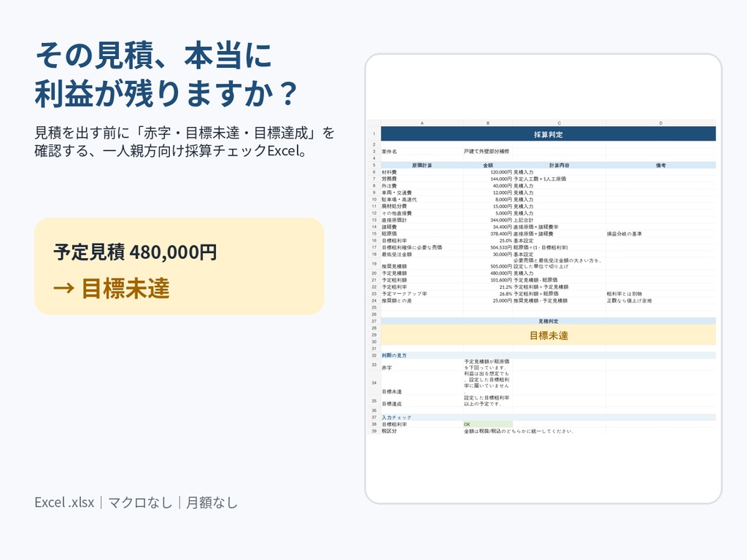Click the 金額 column heading

coord(488,166)
